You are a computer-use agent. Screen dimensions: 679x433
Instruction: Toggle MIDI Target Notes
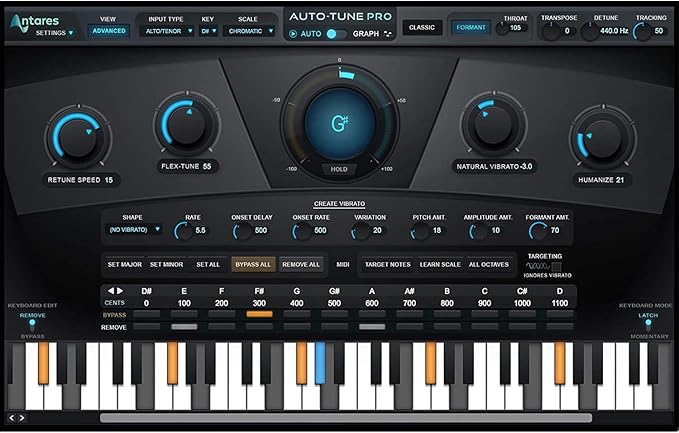click(388, 264)
